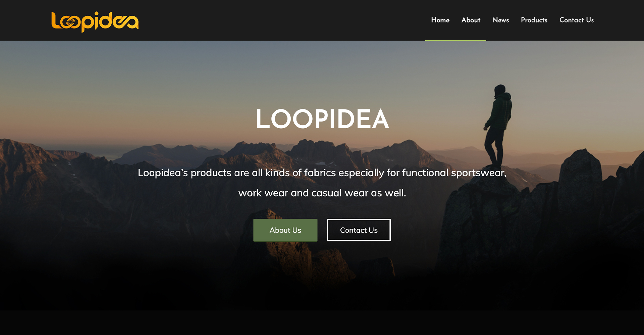Click the green active underline in navbar
644x335 pixels.
click(455, 41)
